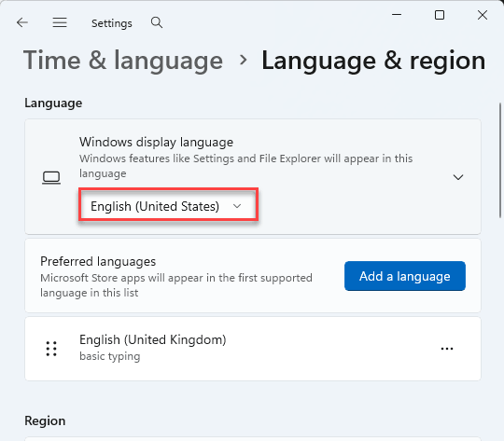Screen dimensions: 504x441
Task: Click the vertical scrollbar on the right
Action: pyautogui.click(x=500, y=160)
